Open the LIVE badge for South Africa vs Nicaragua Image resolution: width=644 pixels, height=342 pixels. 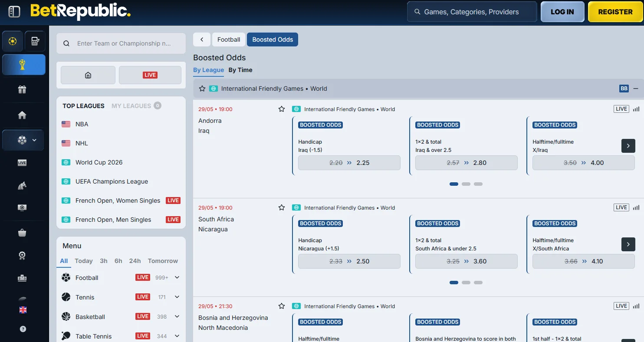(621, 208)
